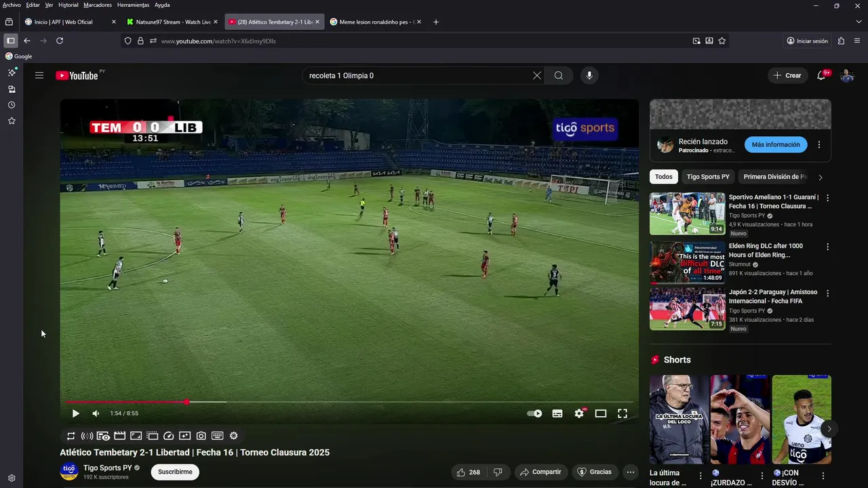
Task: Go to the YouTube home logo
Action: (77, 75)
